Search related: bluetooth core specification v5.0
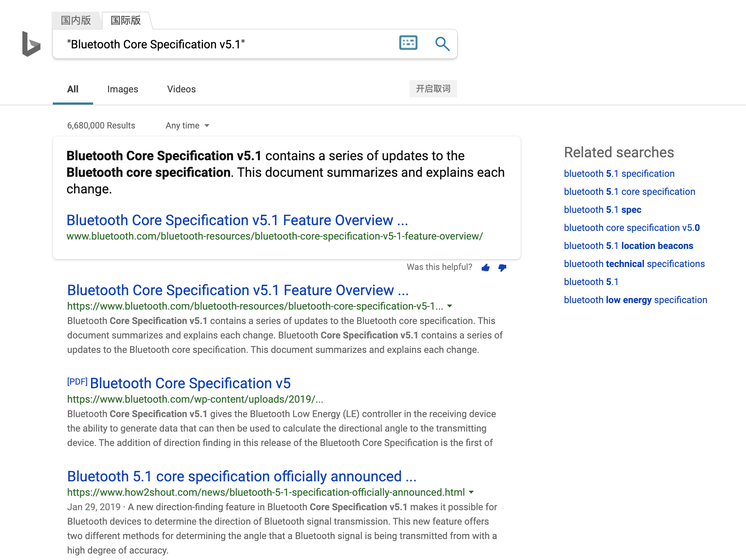 [632, 228]
